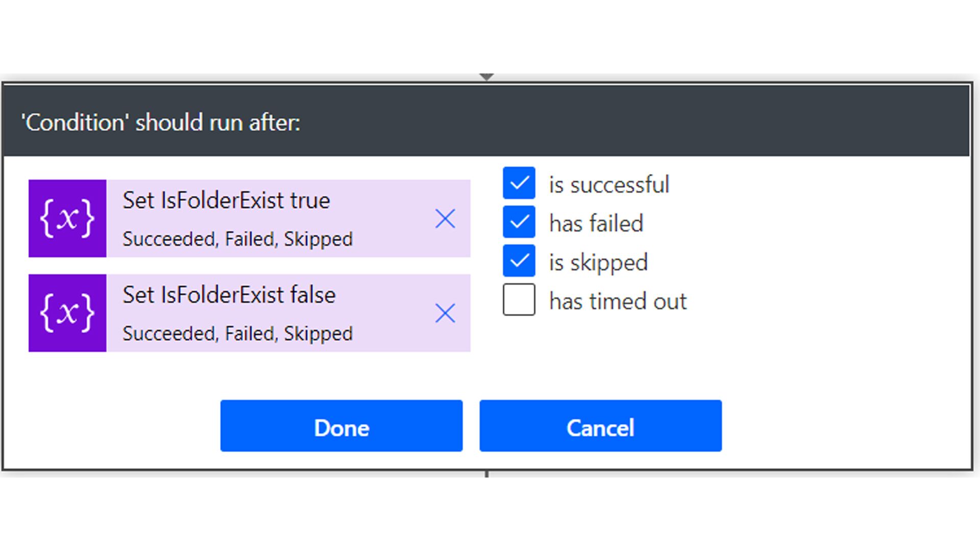
Task: Click the connector arrow above the dialog
Action: (487, 77)
